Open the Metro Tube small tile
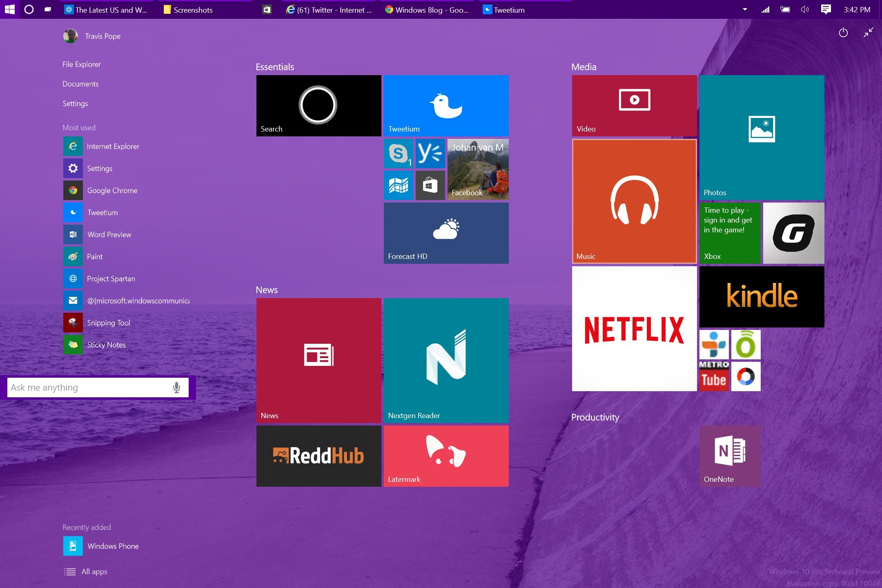882x588 pixels. click(x=714, y=376)
